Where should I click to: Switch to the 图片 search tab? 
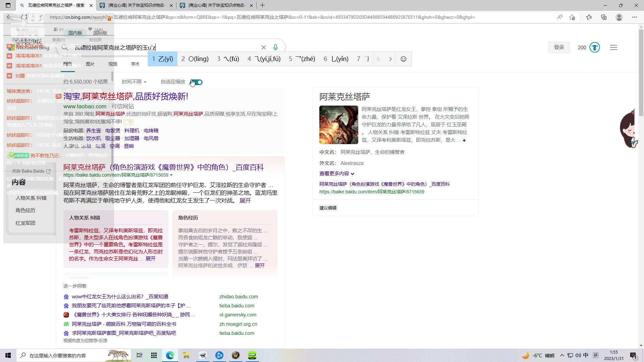point(90,64)
